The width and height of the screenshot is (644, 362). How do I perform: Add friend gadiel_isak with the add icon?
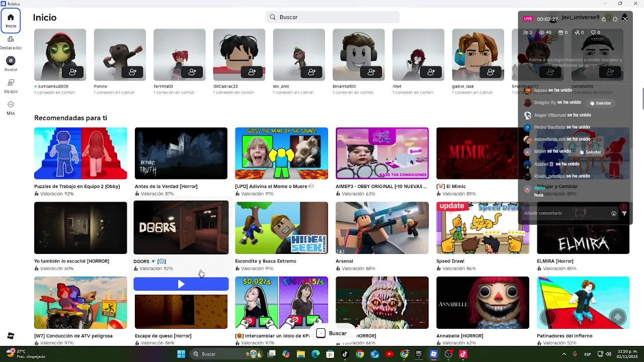pos(491,72)
